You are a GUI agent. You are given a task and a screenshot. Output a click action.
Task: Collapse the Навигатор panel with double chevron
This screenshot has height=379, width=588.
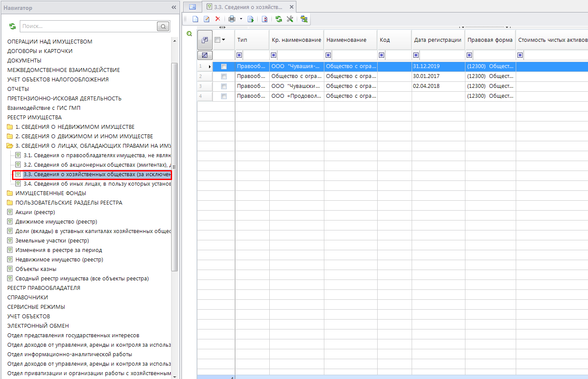point(174,8)
